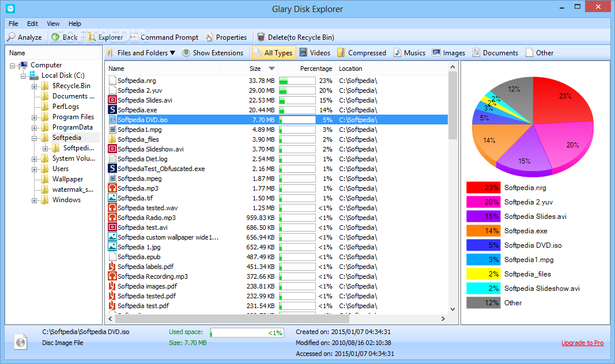The image size is (615, 364).
Task: Filter by Videos file type
Action: click(315, 52)
